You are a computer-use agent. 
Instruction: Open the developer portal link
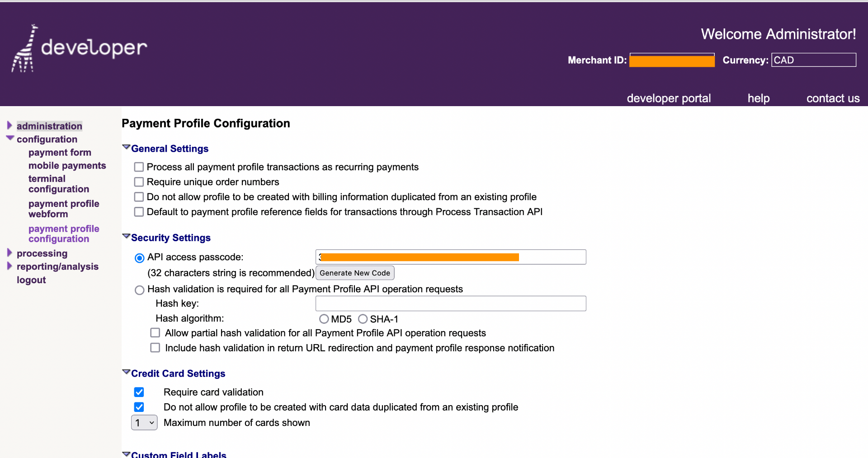(x=669, y=98)
